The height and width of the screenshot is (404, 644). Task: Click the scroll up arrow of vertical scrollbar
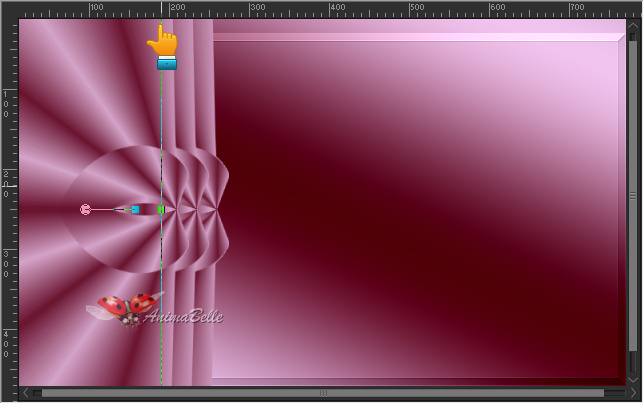633,25
